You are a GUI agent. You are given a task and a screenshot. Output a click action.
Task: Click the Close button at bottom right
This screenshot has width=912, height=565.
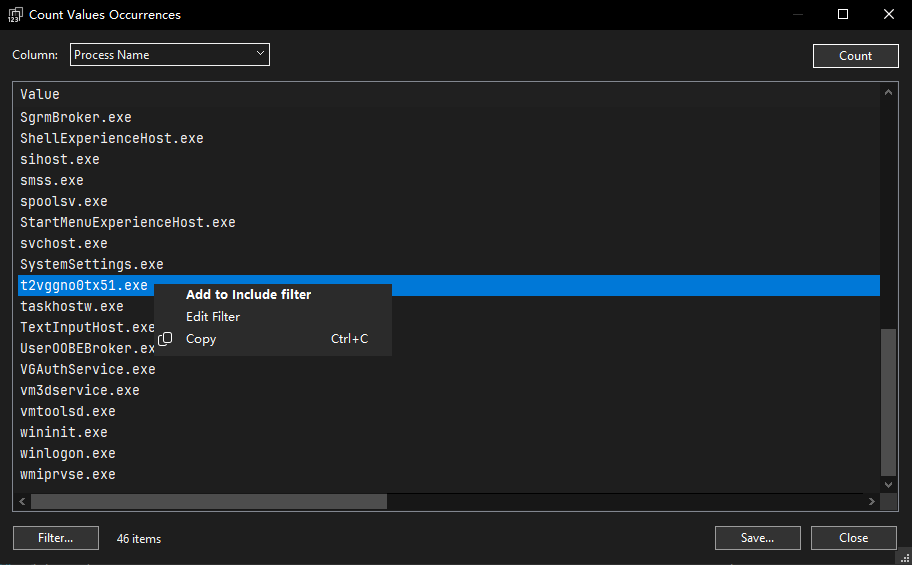[853, 538]
